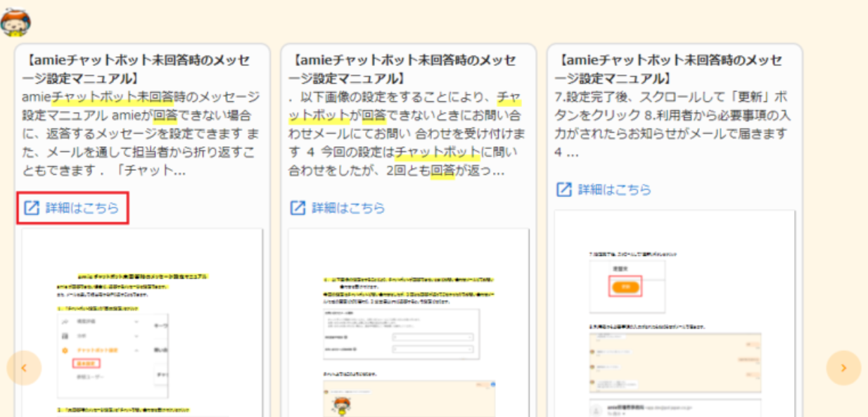Screen dimensions: 868x417
Task: Open the middle card's document preview thumbnail
Action: [x=408, y=323]
